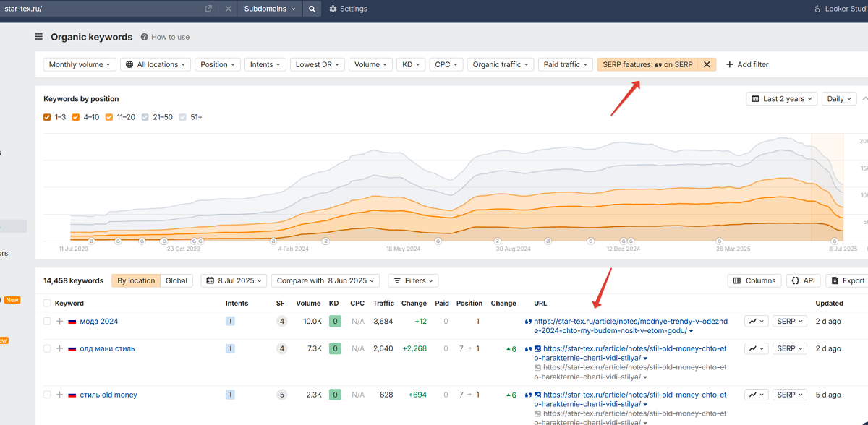Open the trend chart icon for мода 2024
868x425 pixels.
757,322
